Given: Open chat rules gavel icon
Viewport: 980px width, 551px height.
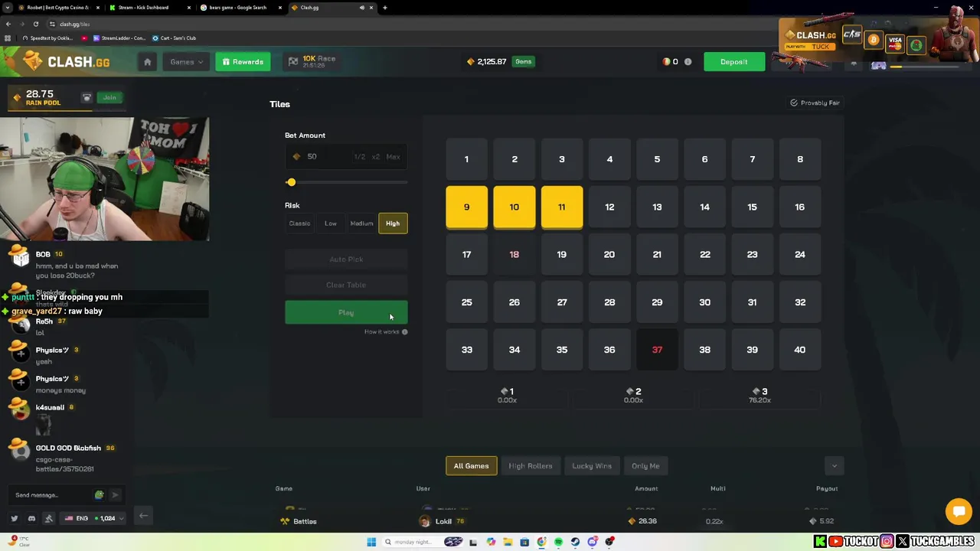Looking at the screenshot, I should coord(49,519).
